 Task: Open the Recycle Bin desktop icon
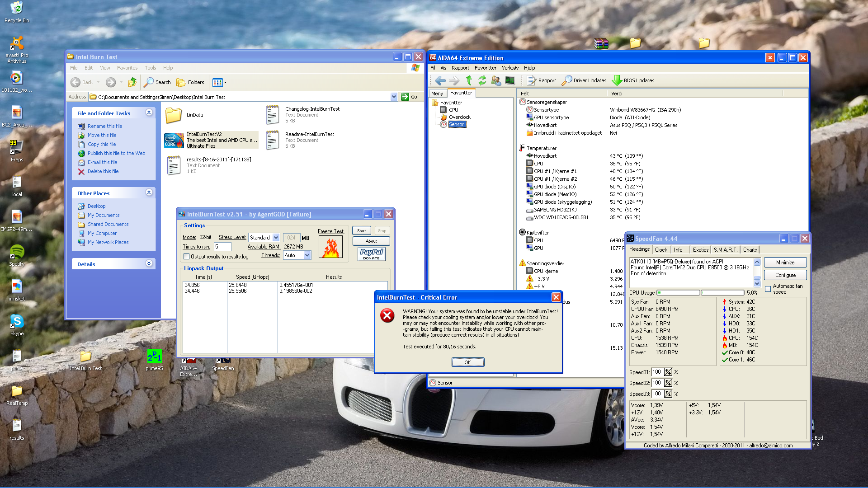pos(17,12)
